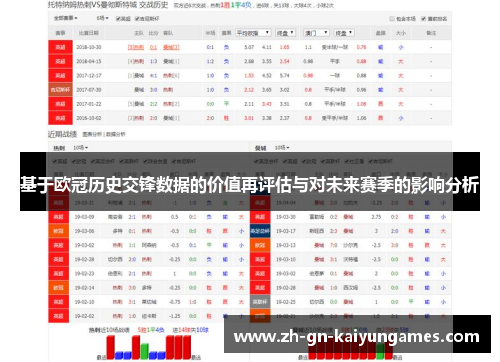The image size is (500, 362).
Task: Click score 1:3 in the 2018-04-15 row
Action: (153, 61)
